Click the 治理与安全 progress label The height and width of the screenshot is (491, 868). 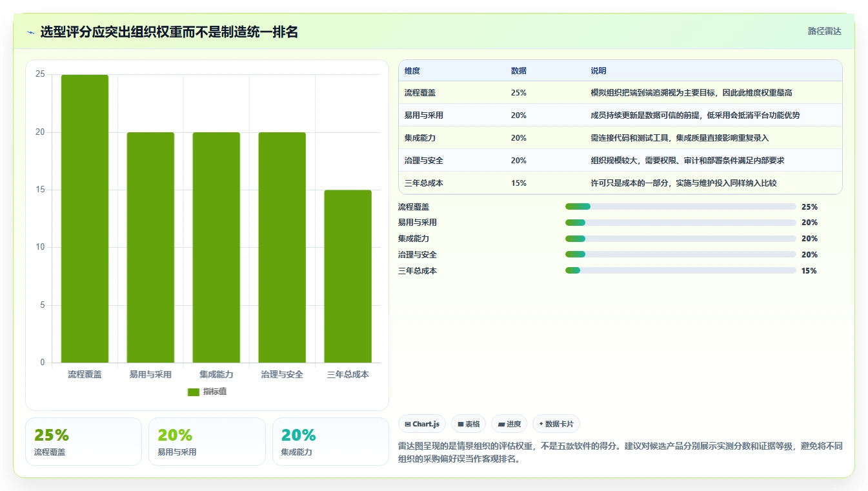pyautogui.click(x=418, y=255)
